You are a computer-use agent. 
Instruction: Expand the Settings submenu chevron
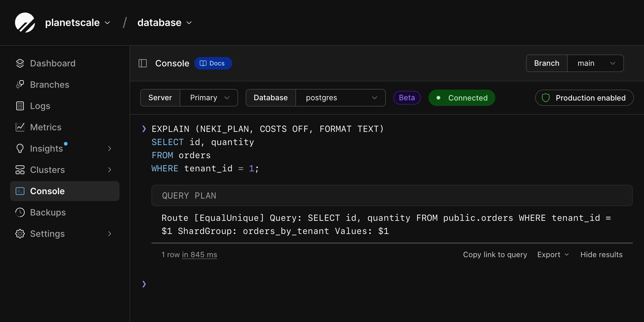110,234
